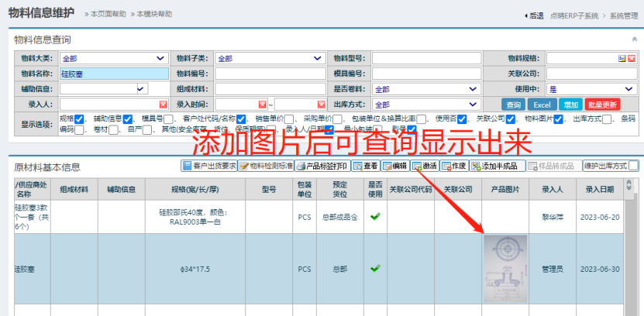The height and width of the screenshot is (316, 644).
Task: Expand the 出库方式 dropdown
Action: coord(425,104)
